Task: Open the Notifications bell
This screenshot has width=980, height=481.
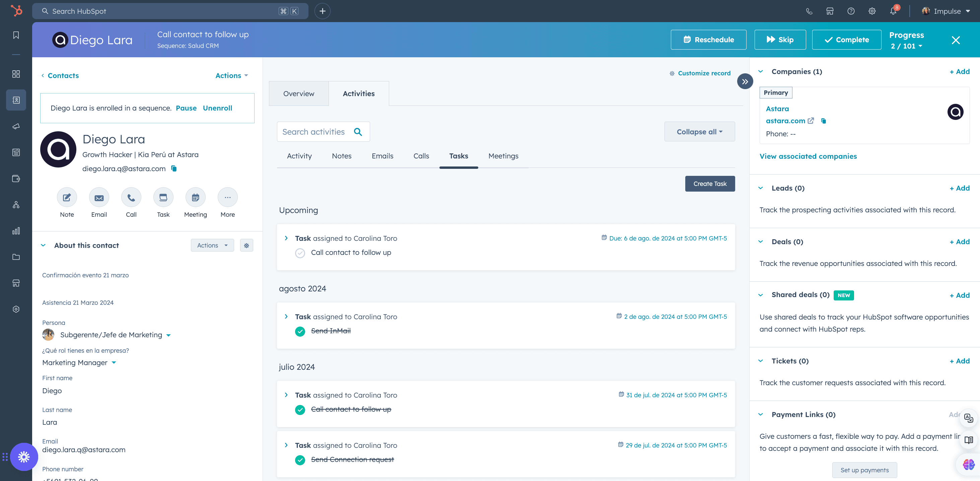Action: pos(893,11)
